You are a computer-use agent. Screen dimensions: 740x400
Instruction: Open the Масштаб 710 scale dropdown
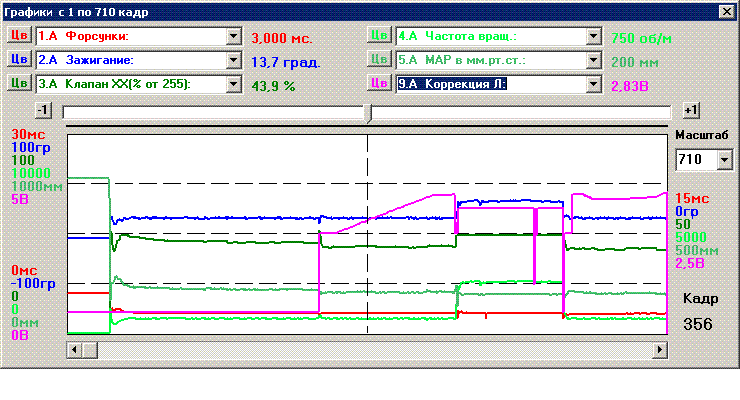tap(724, 160)
